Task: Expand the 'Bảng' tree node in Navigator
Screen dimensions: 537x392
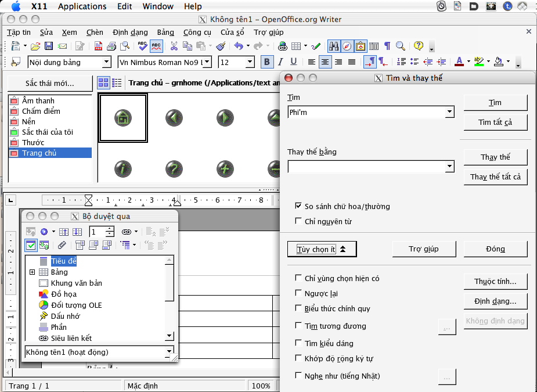Action: tap(32, 272)
